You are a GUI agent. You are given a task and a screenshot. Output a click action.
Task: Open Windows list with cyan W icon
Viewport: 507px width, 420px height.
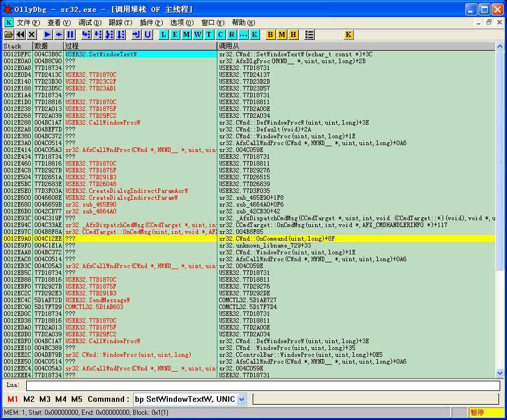pyautogui.click(x=197, y=34)
